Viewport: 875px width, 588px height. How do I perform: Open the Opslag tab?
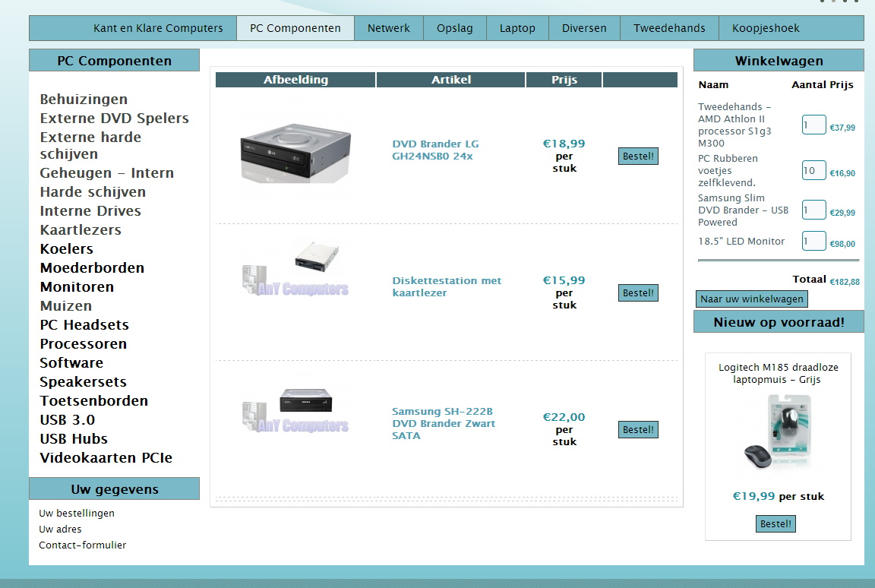pos(454,28)
